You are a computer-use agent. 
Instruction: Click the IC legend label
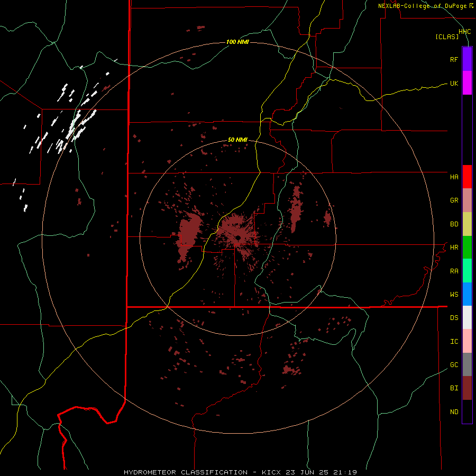point(454,342)
